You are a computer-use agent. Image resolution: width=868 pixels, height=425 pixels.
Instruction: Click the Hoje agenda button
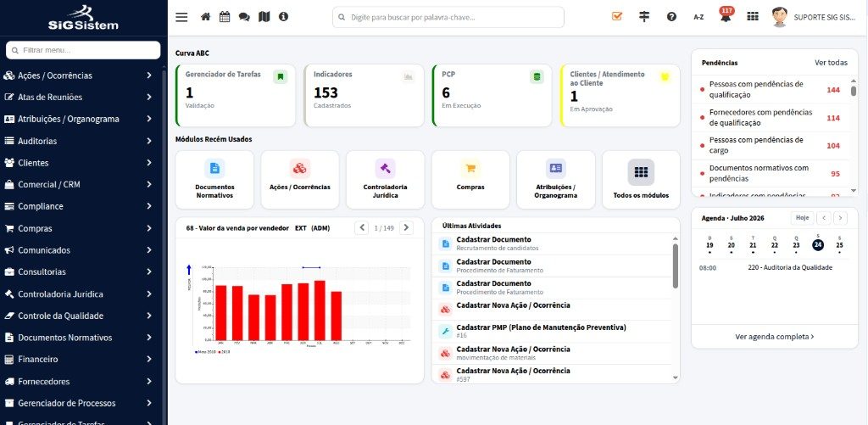coord(802,218)
